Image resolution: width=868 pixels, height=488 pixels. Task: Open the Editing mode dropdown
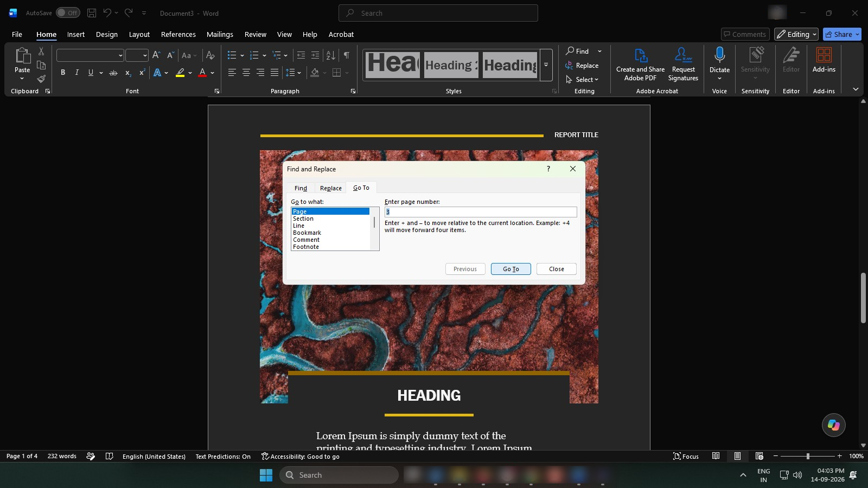click(796, 34)
